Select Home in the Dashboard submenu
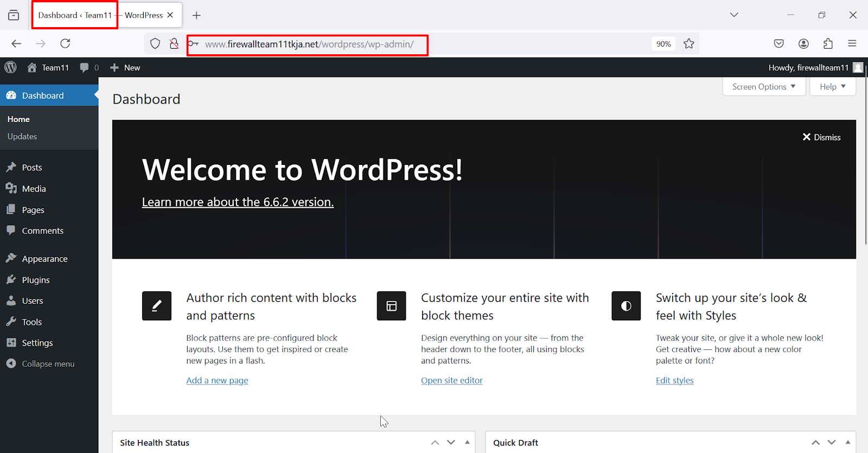The height and width of the screenshot is (453, 868). [x=18, y=119]
